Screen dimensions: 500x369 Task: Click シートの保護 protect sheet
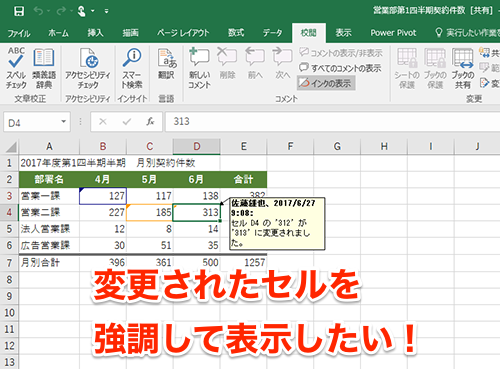point(407,68)
